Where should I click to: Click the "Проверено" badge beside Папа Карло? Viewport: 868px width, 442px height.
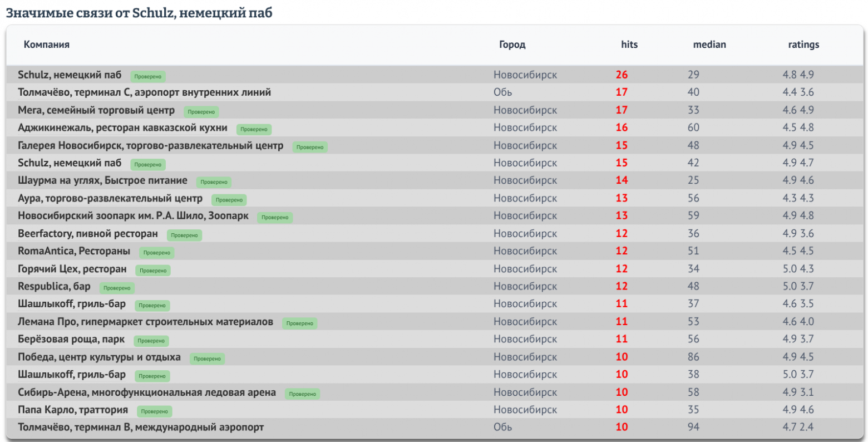point(155,411)
